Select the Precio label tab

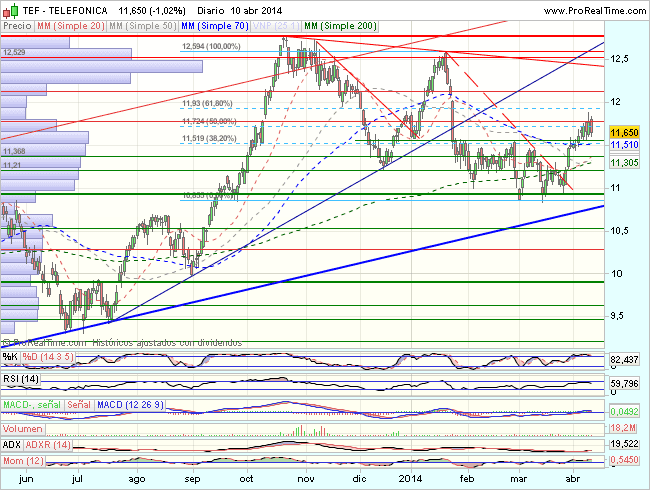(x=17, y=26)
